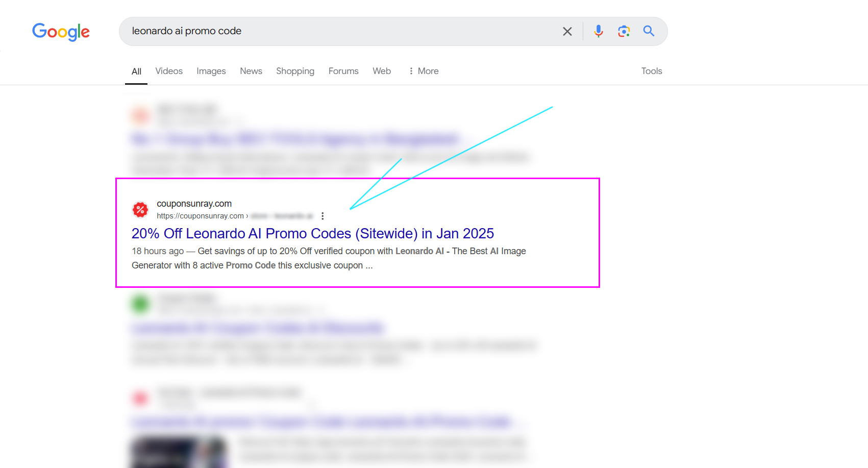Image resolution: width=868 pixels, height=468 pixels.
Task: Click the https://couponsunray.com breadcrumb URL
Action: pyautogui.click(x=200, y=216)
